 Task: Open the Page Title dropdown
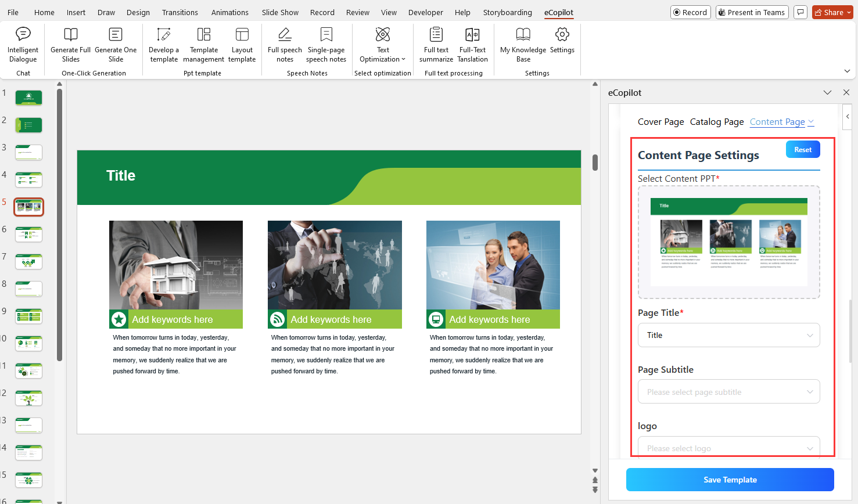click(x=728, y=335)
